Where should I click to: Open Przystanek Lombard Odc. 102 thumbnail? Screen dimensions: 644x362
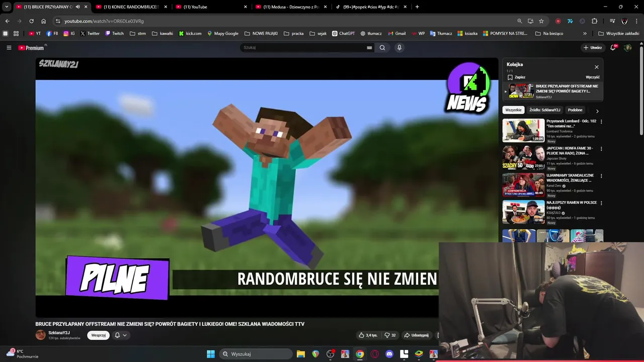[523, 131]
